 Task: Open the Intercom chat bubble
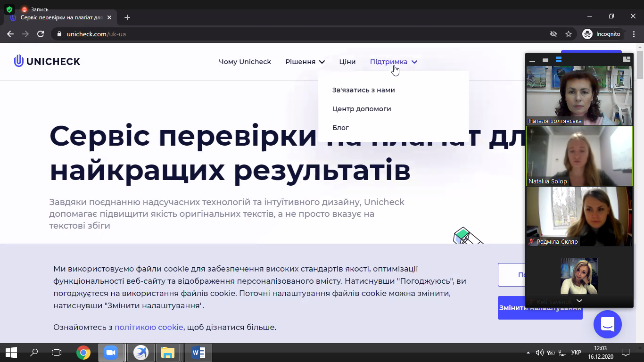click(x=607, y=324)
